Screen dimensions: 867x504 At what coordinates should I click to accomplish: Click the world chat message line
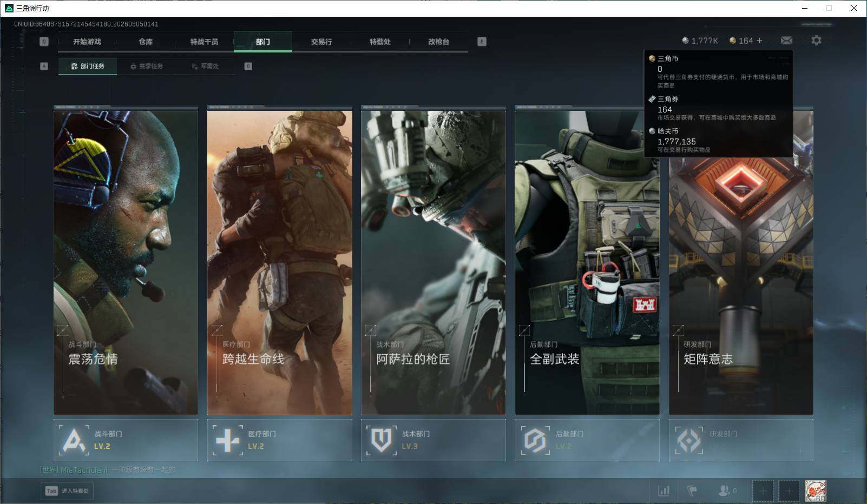pos(108,469)
